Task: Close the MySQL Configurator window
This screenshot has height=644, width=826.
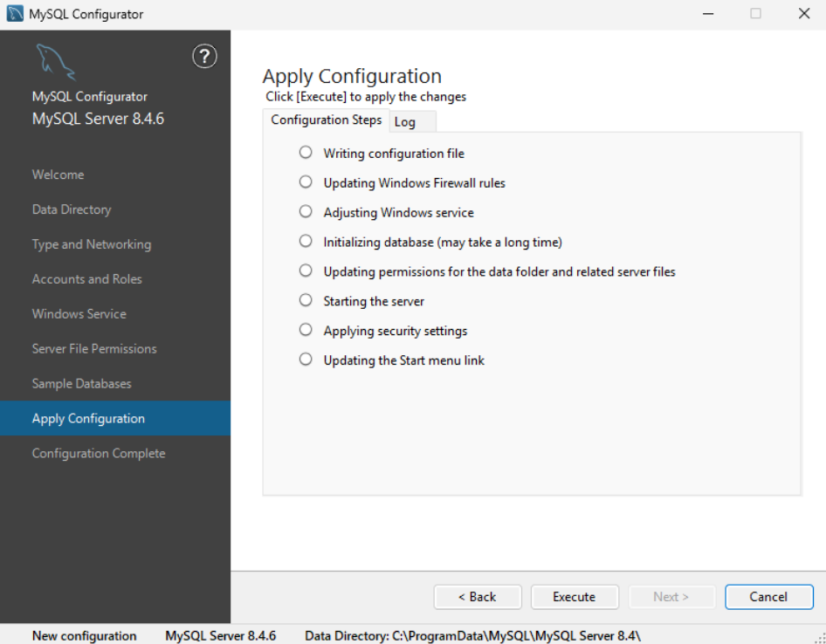Action: pos(803,14)
